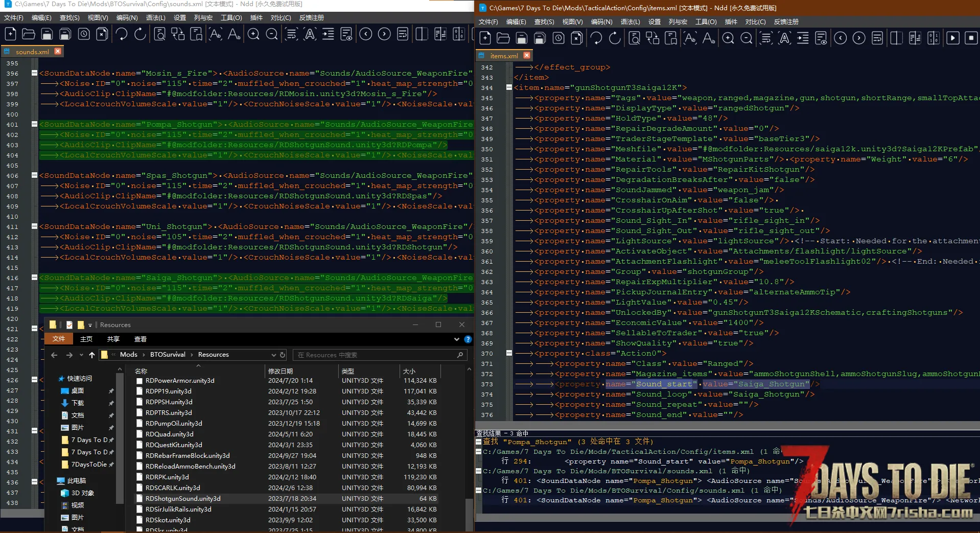980x533 pixels.
Task: Switch to Explorer 查看 ribbon tab
Action: coord(141,339)
